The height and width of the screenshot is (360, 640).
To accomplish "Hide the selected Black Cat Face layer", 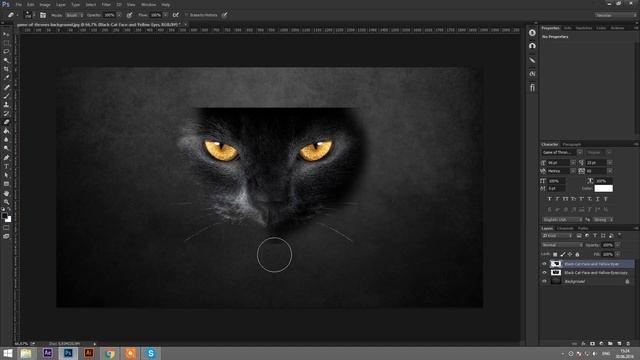I will 544,264.
